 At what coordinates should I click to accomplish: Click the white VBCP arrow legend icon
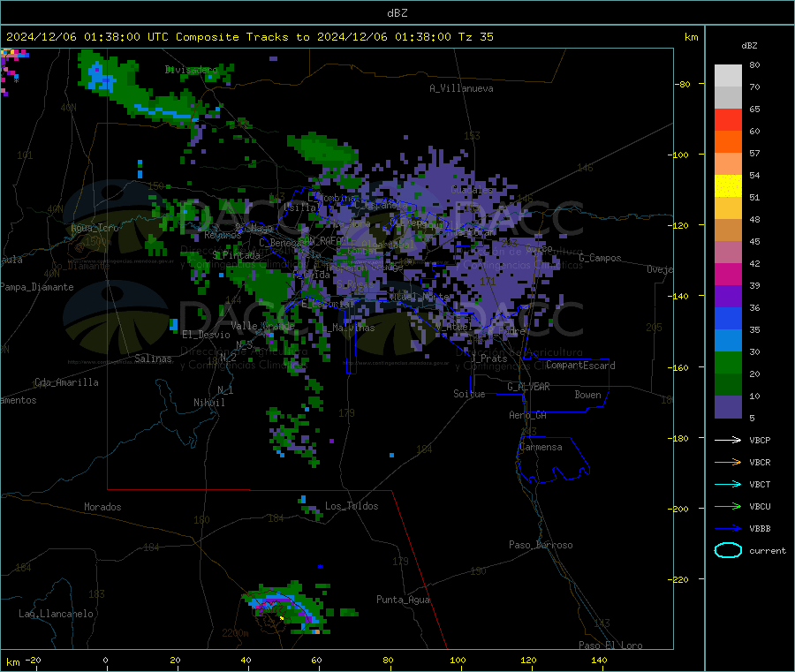pyautogui.click(x=728, y=440)
